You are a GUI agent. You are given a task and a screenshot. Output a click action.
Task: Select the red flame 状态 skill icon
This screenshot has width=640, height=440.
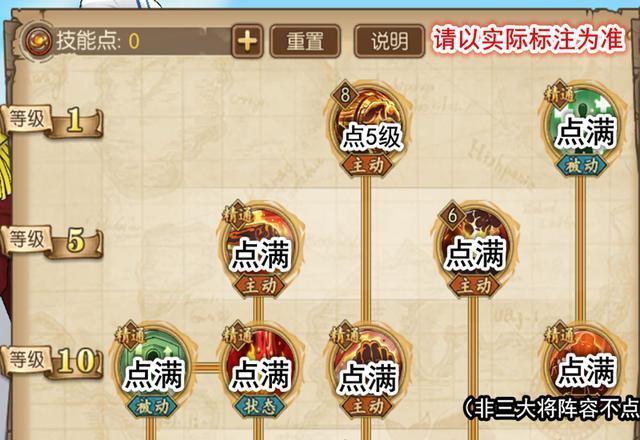[x=261, y=367]
